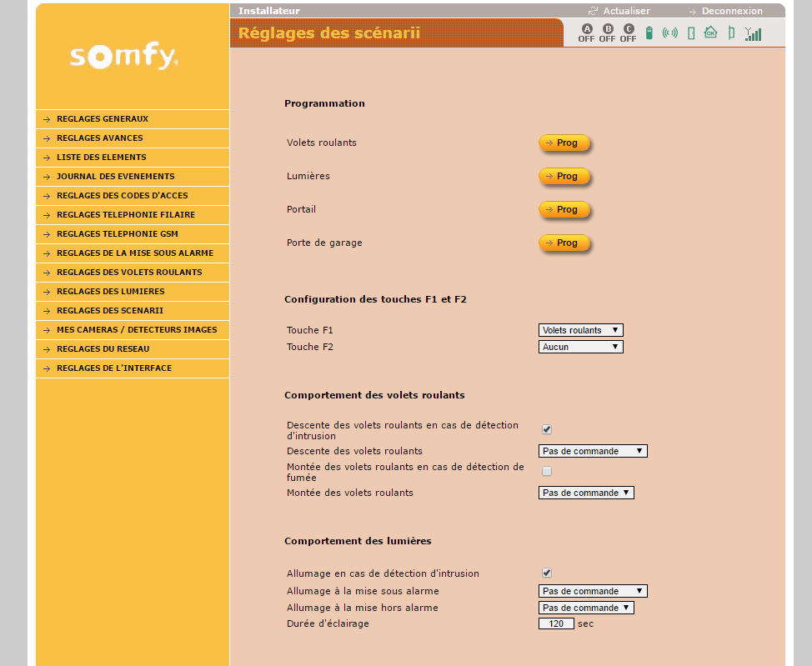Screen dimensions: 812x666
Task: Click the house OK status icon
Action: pyautogui.click(x=710, y=33)
